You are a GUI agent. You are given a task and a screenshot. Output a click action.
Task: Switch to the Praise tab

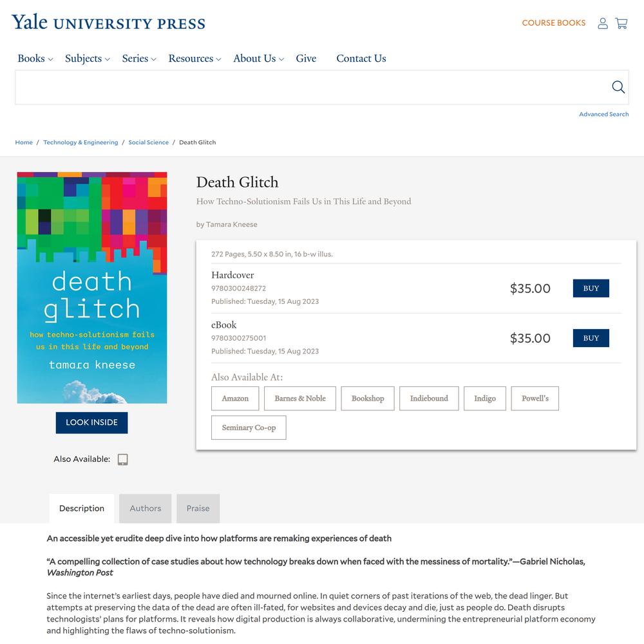198,509
